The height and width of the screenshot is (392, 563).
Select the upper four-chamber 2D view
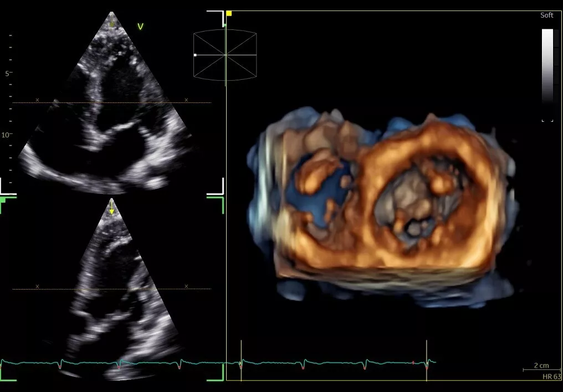click(108, 102)
